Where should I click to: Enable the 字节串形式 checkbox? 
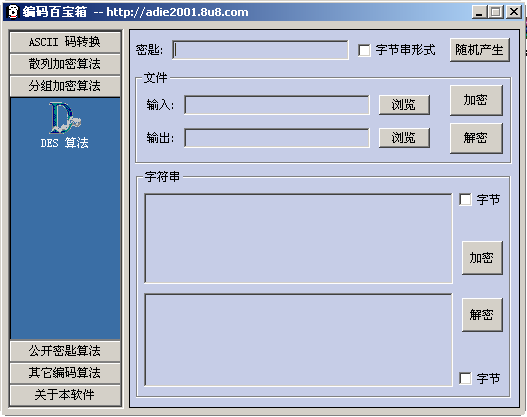click(x=364, y=50)
